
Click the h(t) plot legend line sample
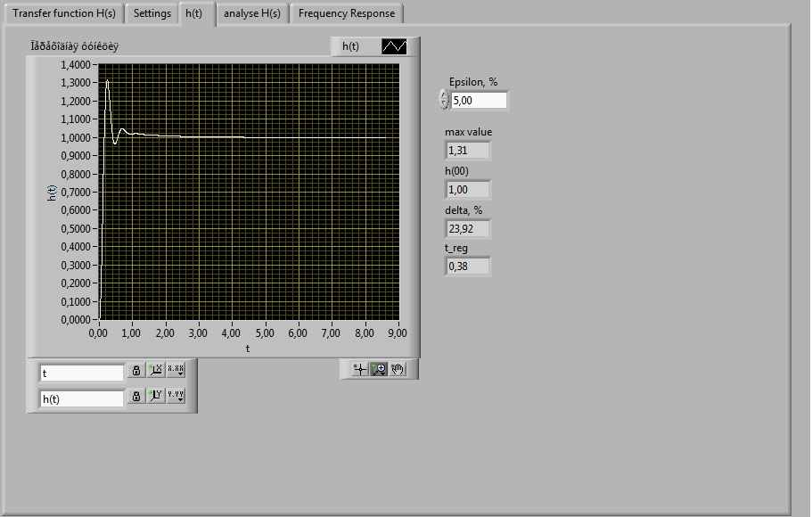coord(394,46)
